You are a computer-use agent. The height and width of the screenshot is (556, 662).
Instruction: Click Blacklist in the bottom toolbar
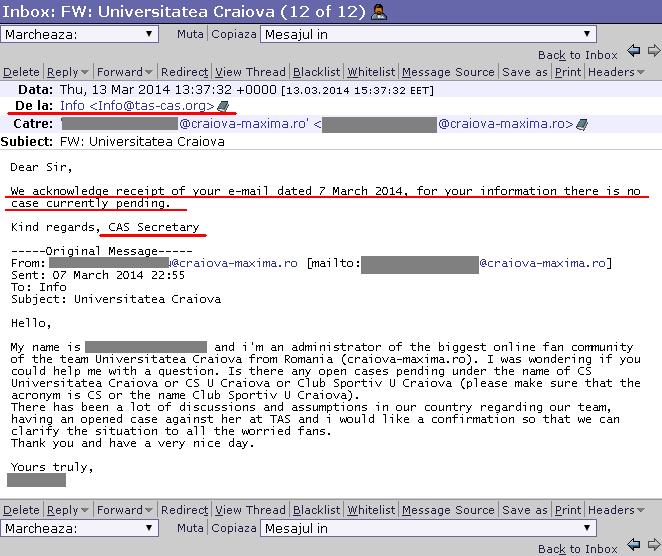[317, 510]
